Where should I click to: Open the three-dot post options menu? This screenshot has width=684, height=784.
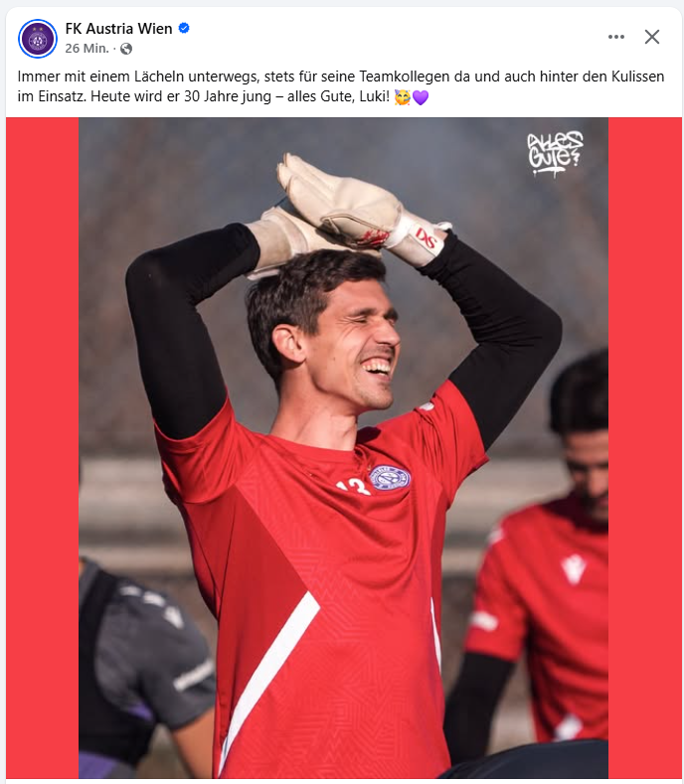pyautogui.click(x=616, y=37)
